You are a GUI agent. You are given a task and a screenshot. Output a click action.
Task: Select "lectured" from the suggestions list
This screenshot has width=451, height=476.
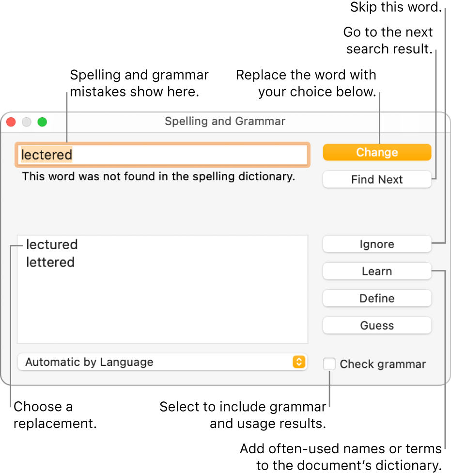tap(52, 245)
